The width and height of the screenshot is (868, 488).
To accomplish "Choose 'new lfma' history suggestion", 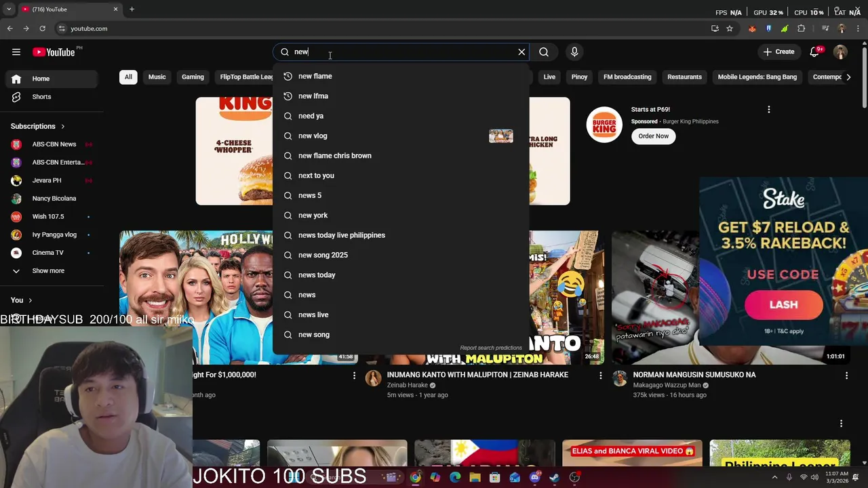I will pyautogui.click(x=401, y=96).
